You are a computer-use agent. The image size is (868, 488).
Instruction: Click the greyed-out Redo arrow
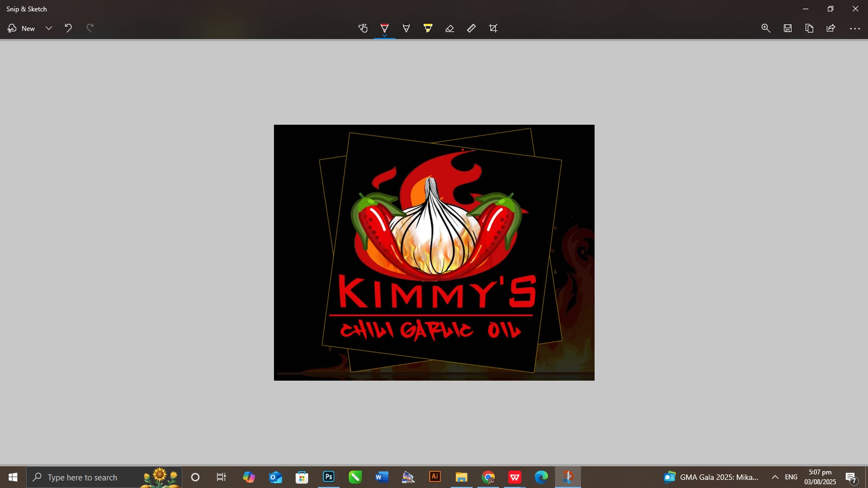click(90, 28)
